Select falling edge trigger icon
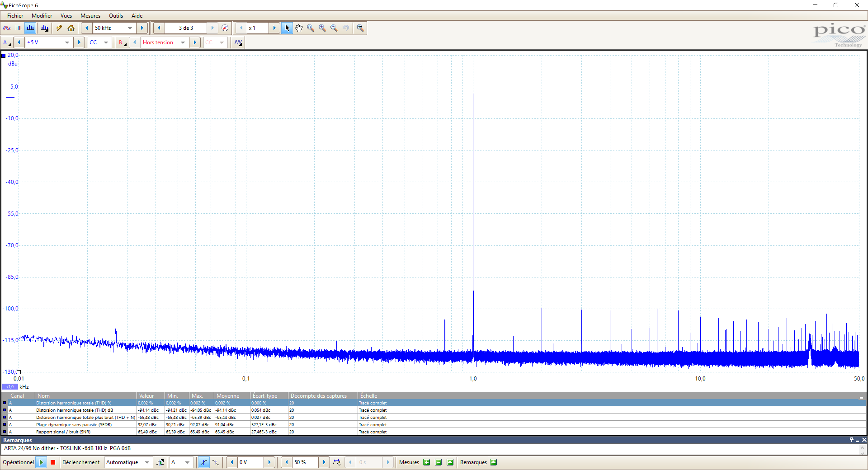The image size is (868, 470). tap(216, 462)
